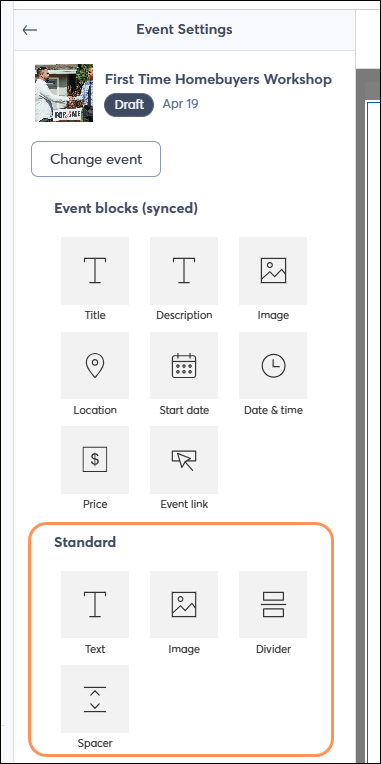Click the Standard section heading
The image size is (381, 764).
pyautogui.click(x=85, y=542)
